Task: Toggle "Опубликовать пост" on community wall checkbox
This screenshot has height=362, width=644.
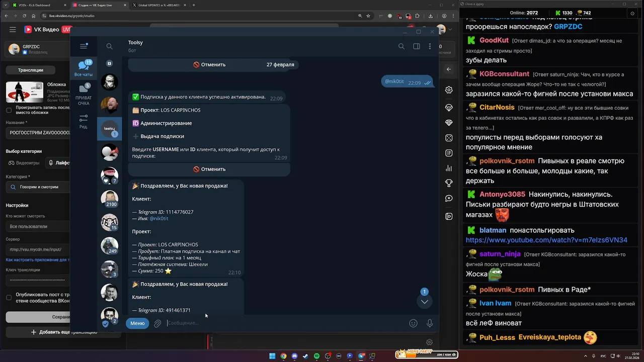Action: 9,297
